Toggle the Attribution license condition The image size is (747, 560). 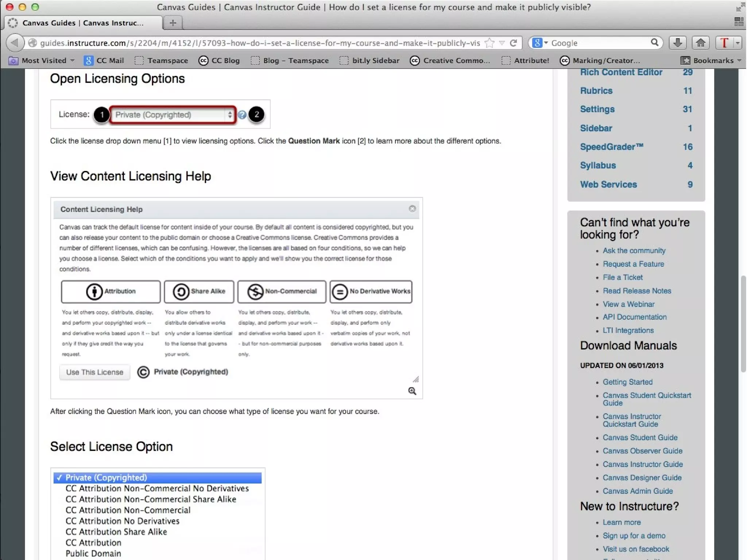111,291
